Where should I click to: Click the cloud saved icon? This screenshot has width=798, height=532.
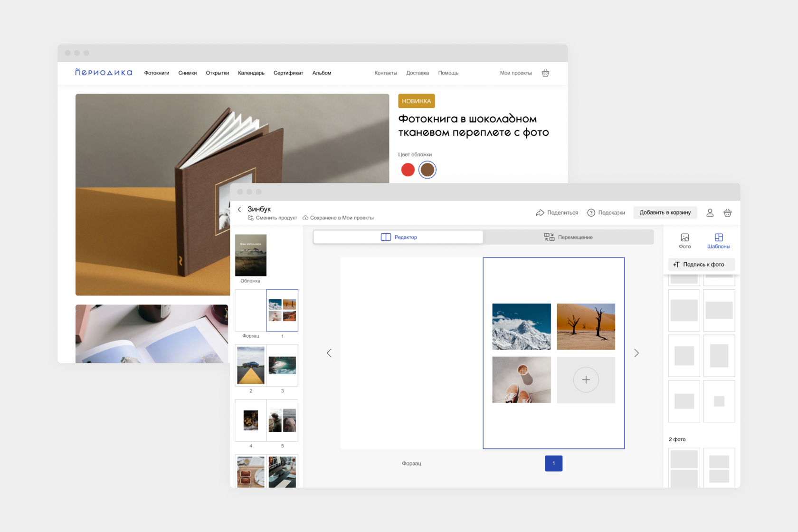coord(305,218)
